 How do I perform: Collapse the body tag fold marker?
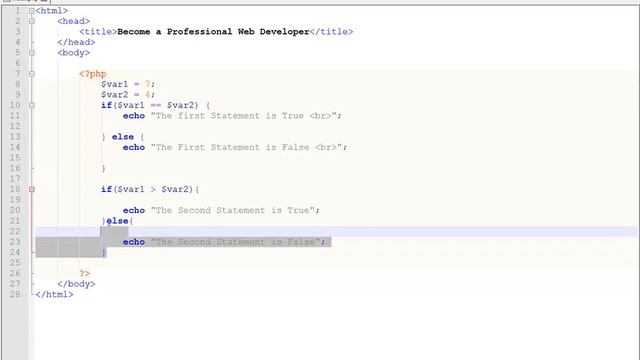(x=32, y=53)
